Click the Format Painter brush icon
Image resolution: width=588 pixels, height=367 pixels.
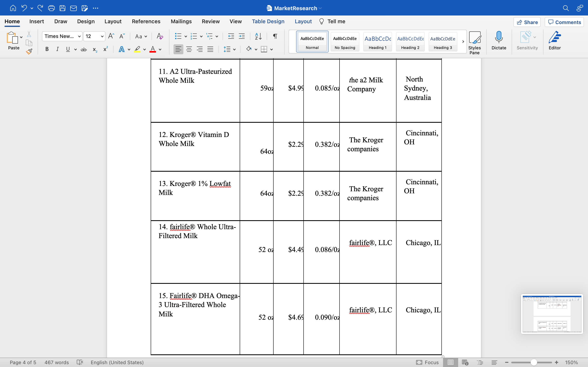point(29,51)
